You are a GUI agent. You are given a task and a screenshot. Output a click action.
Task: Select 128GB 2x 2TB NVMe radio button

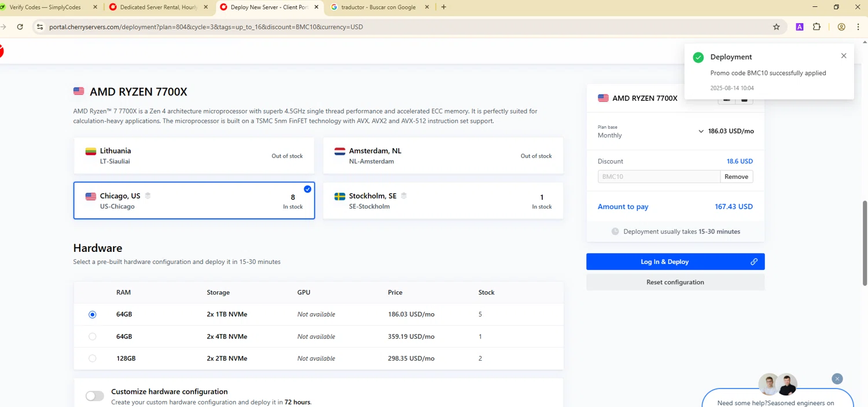tap(93, 358)
